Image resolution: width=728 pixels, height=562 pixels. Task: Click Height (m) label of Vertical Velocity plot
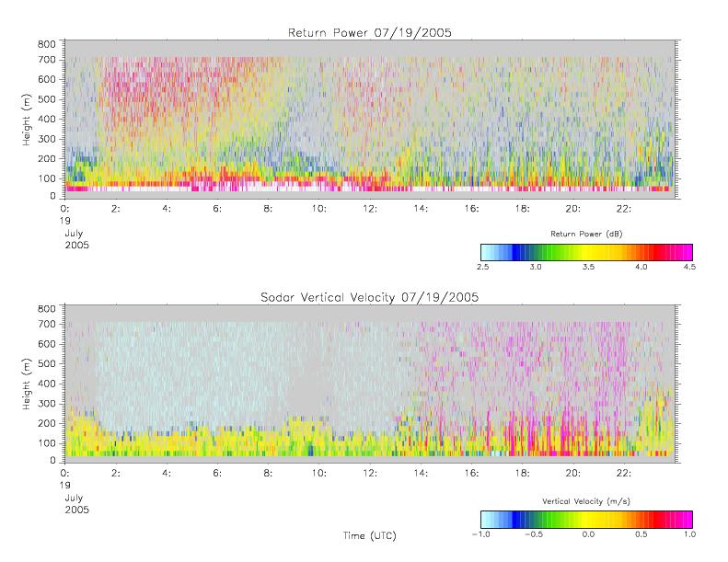pos(27,384)
